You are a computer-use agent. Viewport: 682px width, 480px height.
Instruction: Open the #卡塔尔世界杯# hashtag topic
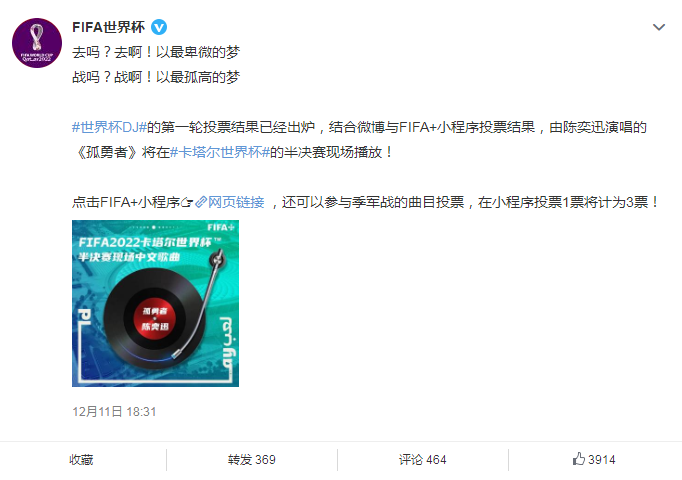pyautogui.click(x=220, y=152)
